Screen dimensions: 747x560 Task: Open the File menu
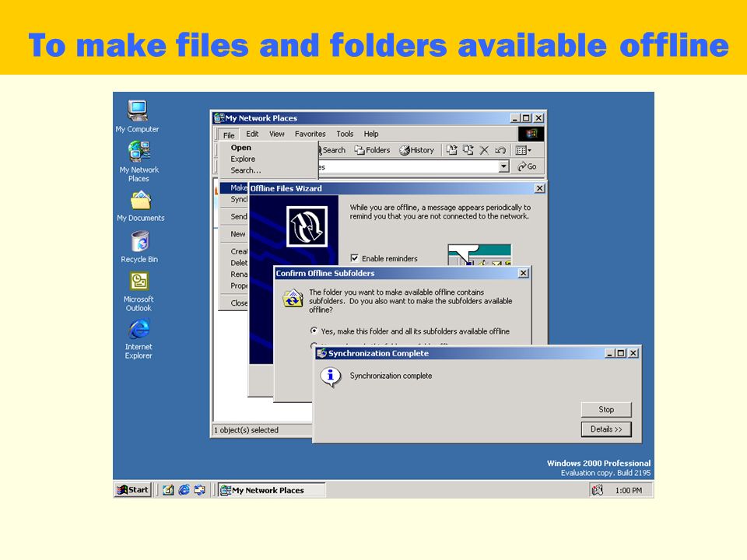pyautogui.click(x=229, y=135)
